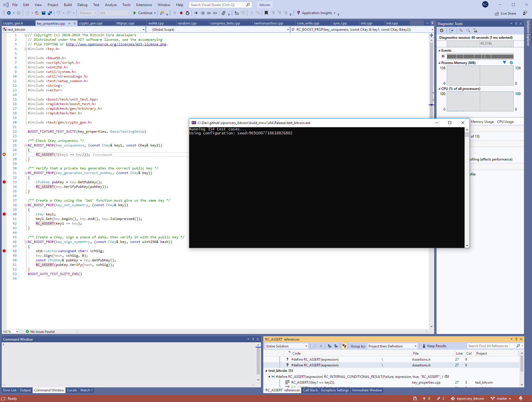Toggle the clear filters icon in references panel
Screen dimensions: 532x402
point(344,346)
